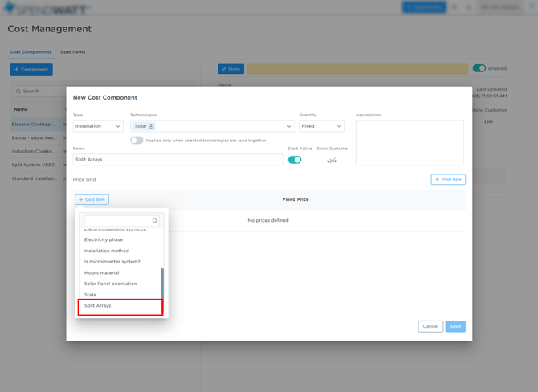Enable 'Applied only when selected technologies' switch
This screenshot has height=392, width=538.
point(137,141)
